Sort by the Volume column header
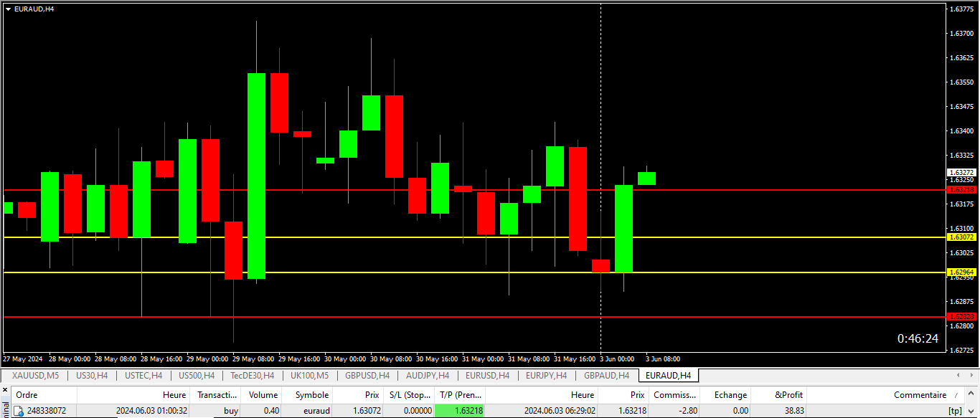Screen dimensions: 980x418 [263, 395]
